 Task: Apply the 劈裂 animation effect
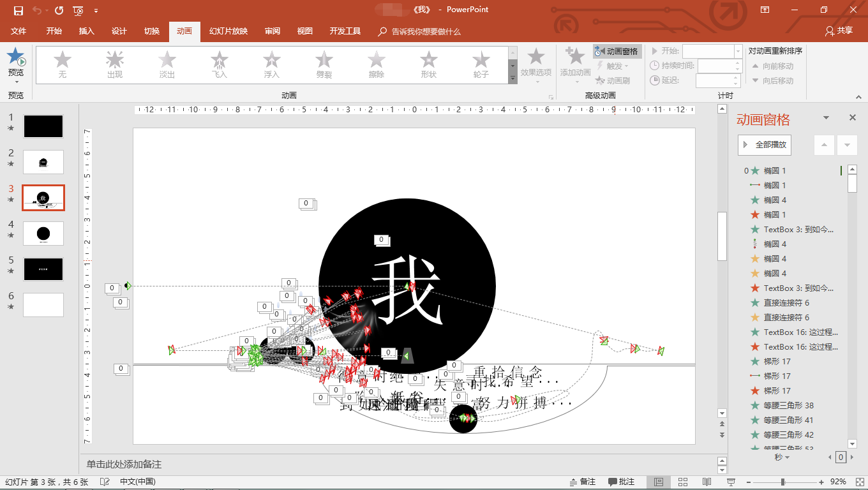[x=324, y=65]
